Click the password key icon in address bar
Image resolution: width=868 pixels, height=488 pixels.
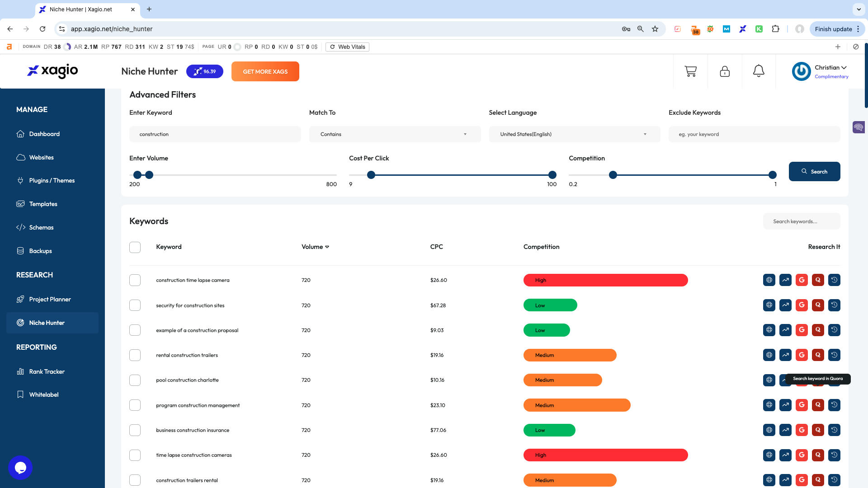click(x=626, y=29)
